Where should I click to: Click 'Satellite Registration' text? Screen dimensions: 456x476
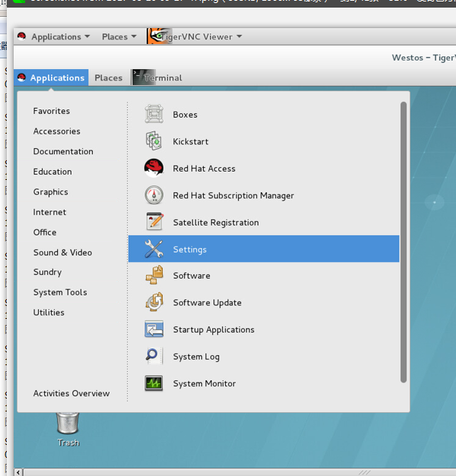pyautogui.click(x=216, y=222)
